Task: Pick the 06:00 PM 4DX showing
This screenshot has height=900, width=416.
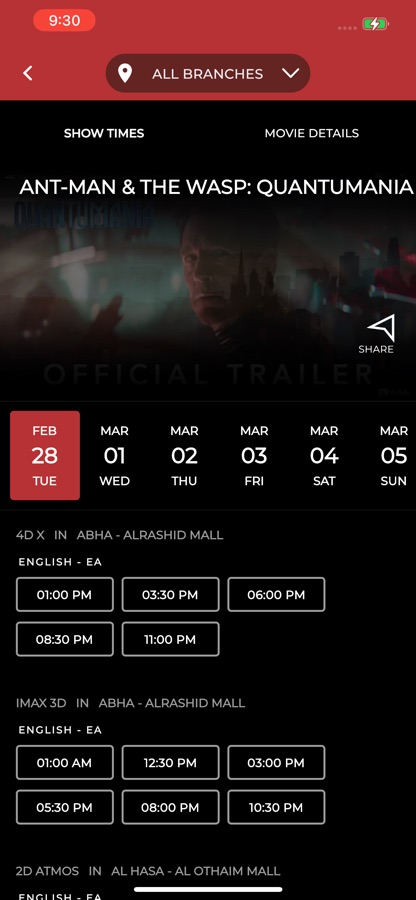Action: 276,595
